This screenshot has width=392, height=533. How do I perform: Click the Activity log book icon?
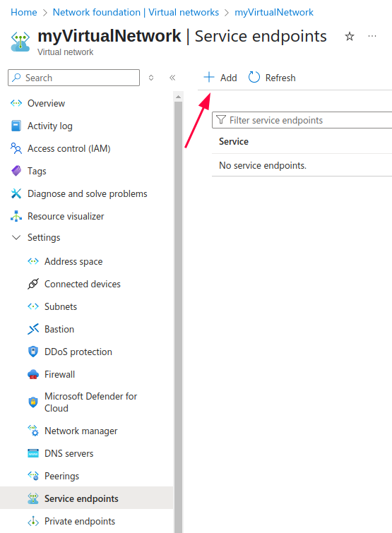pos(16,126)
